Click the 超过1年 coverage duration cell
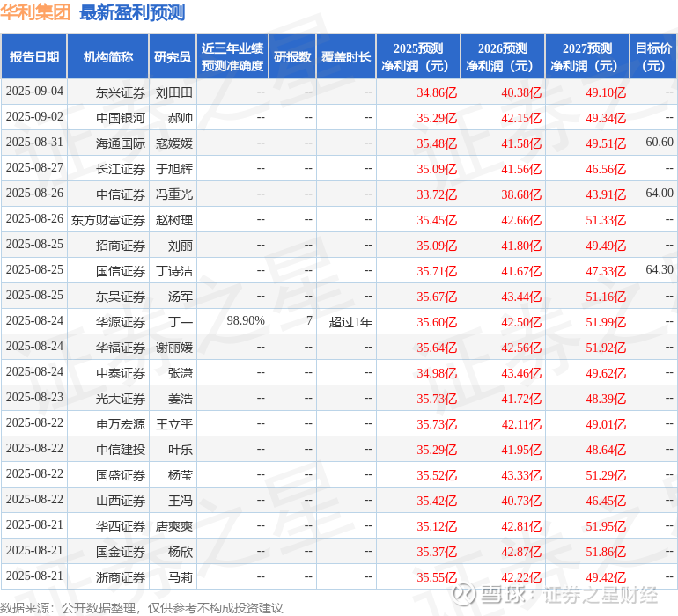Image resolution: width=678 pixels, height=616 pixels. [x=350, y=322]
